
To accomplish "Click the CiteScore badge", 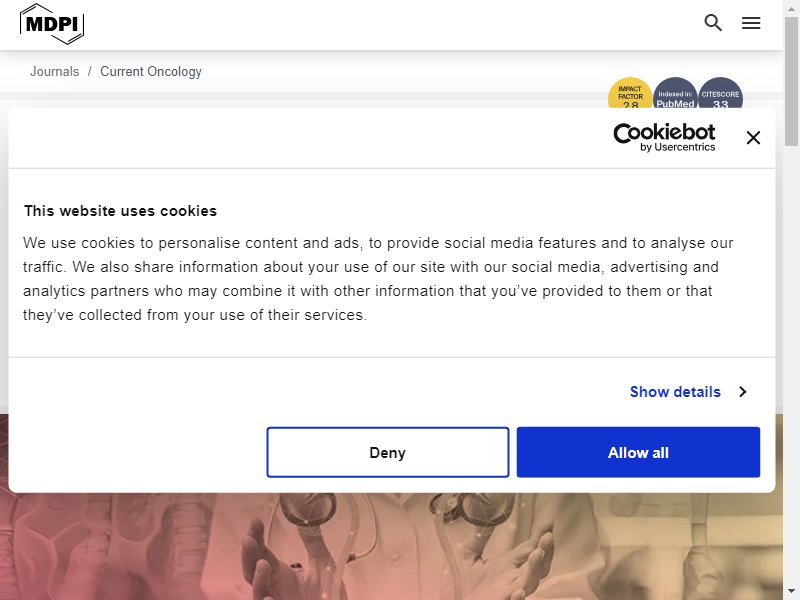I will point(720,94).
